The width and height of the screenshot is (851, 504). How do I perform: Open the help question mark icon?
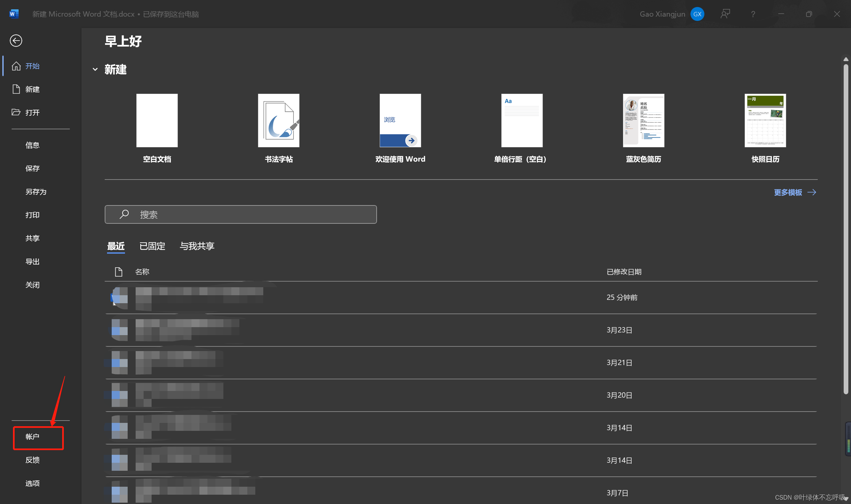(x=753, y=14)
